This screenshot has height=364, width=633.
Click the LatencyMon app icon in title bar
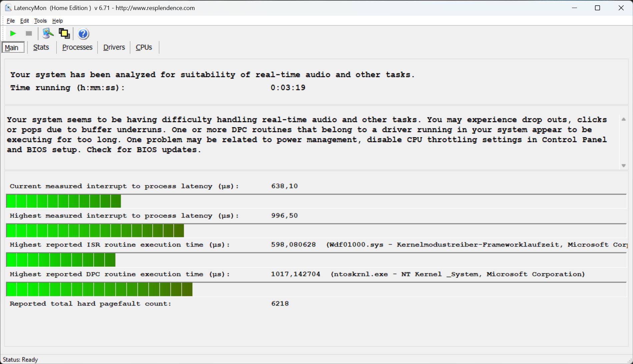[x=8, y=8]
